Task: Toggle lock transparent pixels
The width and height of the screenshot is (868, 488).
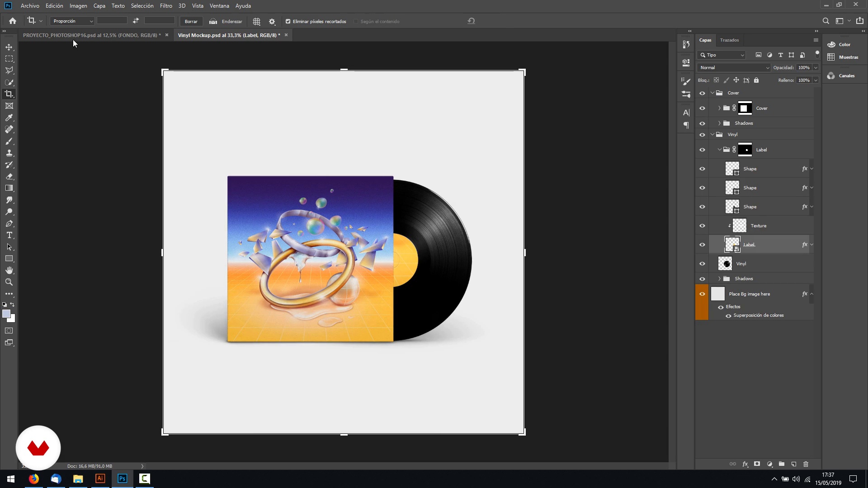Action: click(716, 80)
